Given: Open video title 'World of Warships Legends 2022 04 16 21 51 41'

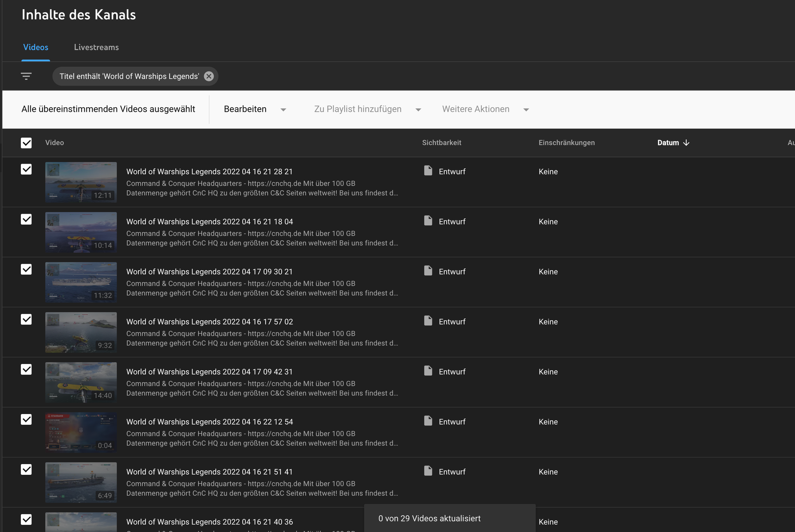Looking at the screenshot, I should [x=209, y=472].
